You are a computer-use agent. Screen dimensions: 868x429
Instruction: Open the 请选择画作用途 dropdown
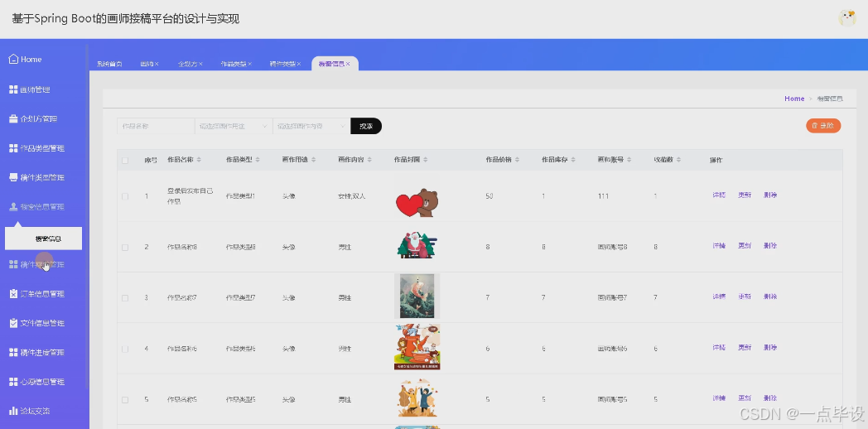(x=234, y=126)
